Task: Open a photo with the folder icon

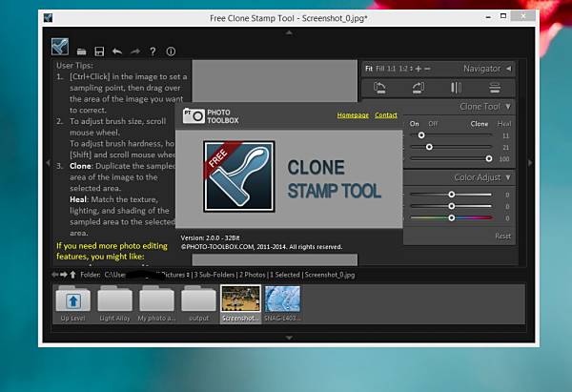Action: 82,52
